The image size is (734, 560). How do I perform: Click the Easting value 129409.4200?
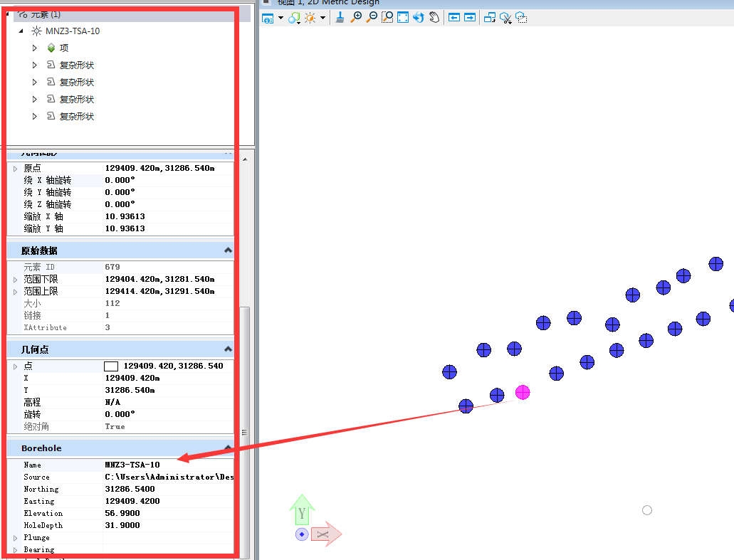point(132,502)
